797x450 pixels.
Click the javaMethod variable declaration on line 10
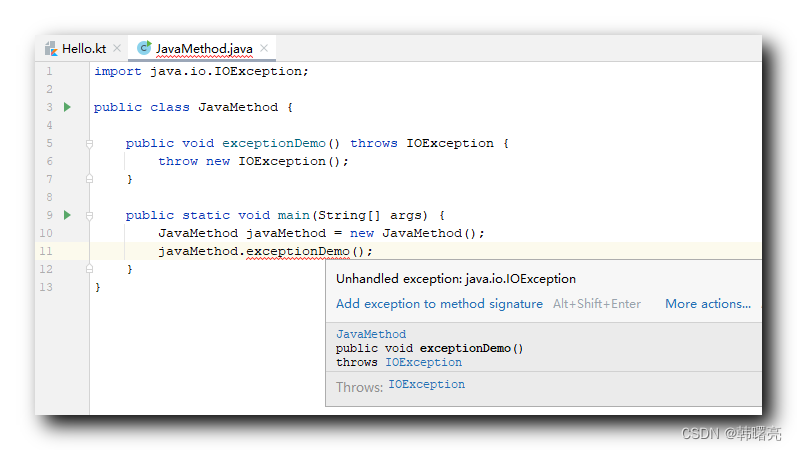click(286, 233)
